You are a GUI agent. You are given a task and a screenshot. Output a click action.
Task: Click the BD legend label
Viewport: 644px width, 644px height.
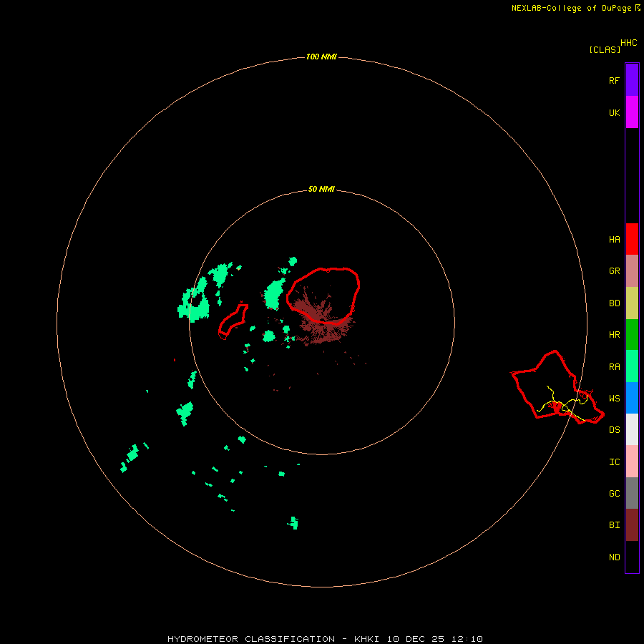(x=614, y=303)
